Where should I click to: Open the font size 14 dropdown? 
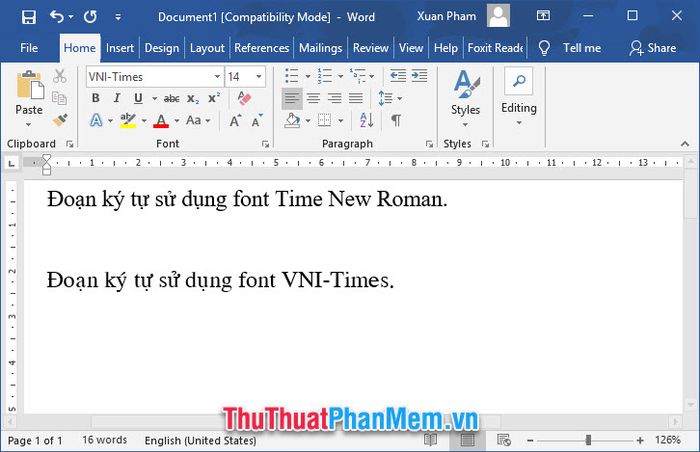[258, 77]
